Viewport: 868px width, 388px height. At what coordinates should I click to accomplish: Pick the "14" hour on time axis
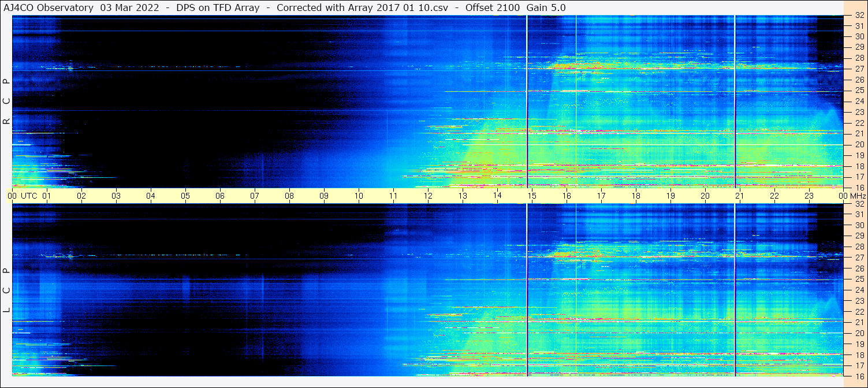coord(497,196)
